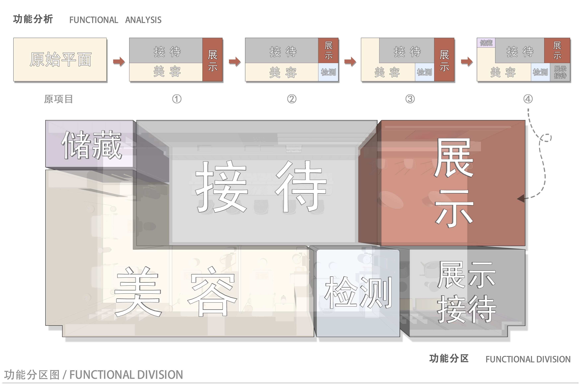The height and width of the screenshot is (392, 582).
Task: Click the large blue 检测 testing zone
Action: click(358, 292)
